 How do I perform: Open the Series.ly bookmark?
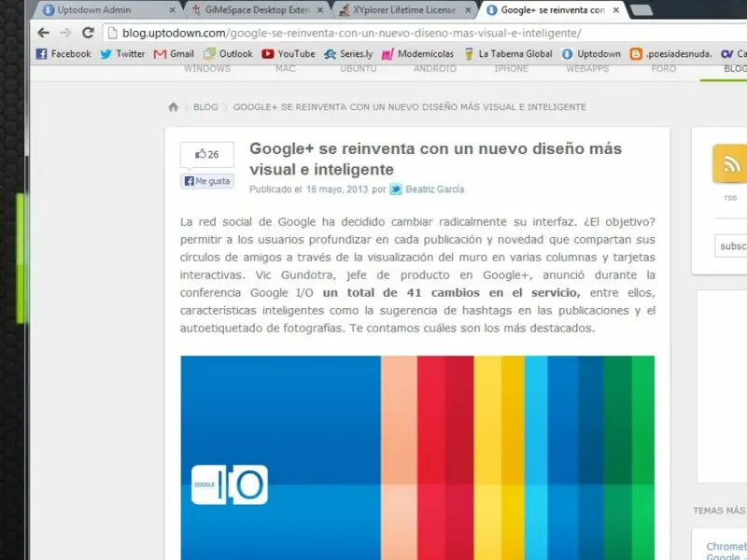348,54
